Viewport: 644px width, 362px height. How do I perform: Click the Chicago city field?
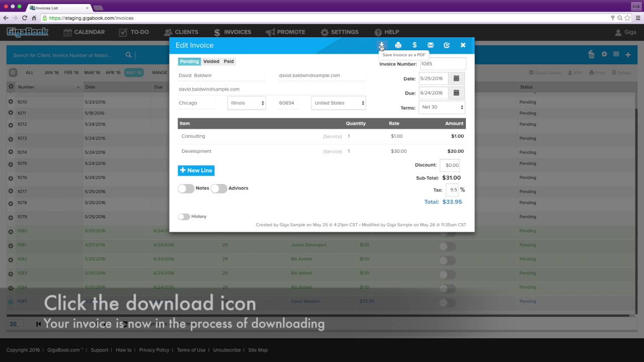pyautogui.click(x=197, y=103)
